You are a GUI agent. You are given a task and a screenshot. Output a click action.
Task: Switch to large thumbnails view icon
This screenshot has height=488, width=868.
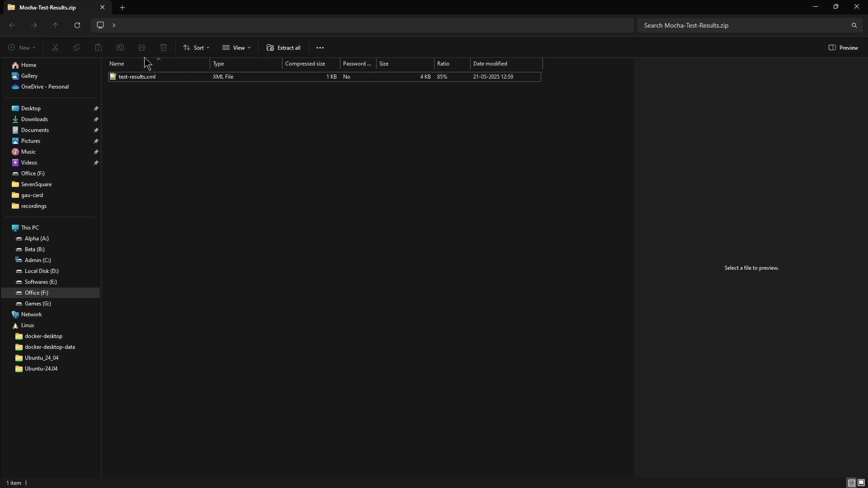click(861, 483)
